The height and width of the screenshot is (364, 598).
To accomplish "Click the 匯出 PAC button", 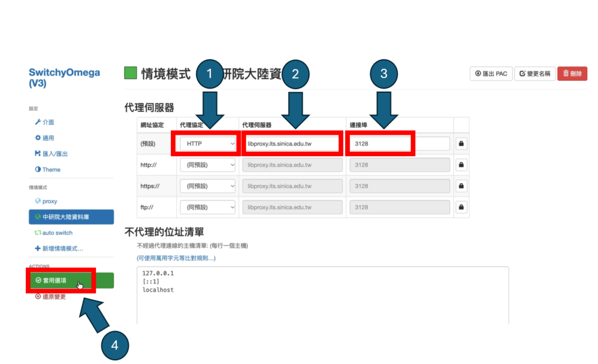I will click(491, 74).
